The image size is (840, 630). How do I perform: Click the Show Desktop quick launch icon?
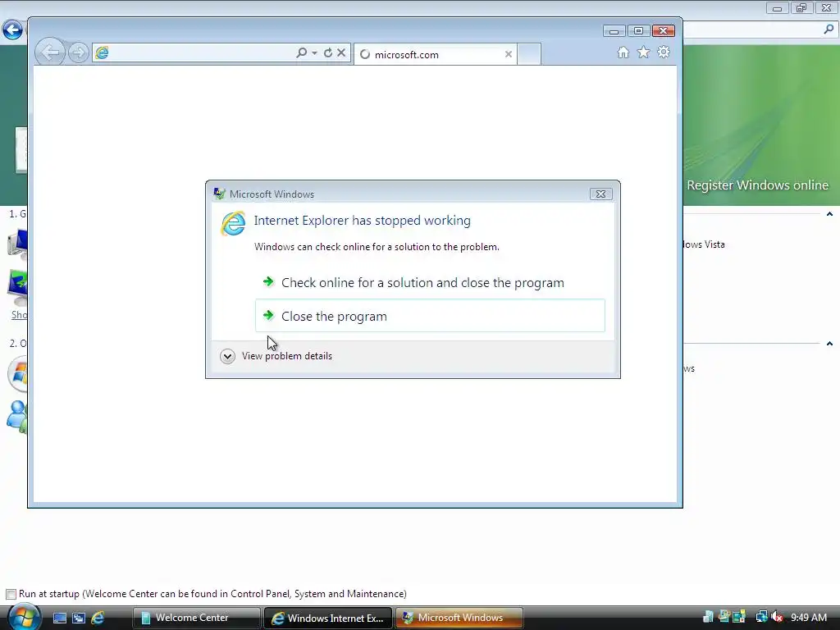coord(59,618)
